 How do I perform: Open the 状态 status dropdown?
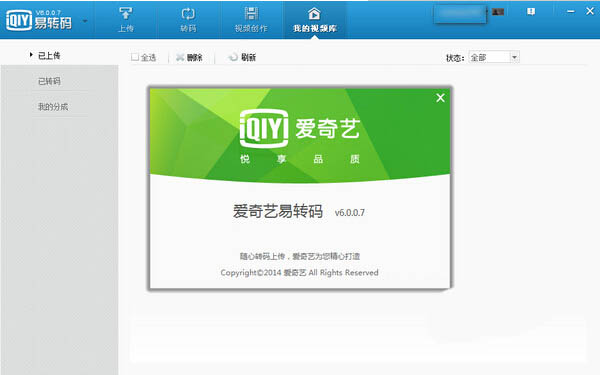click(x=494, y=57)
